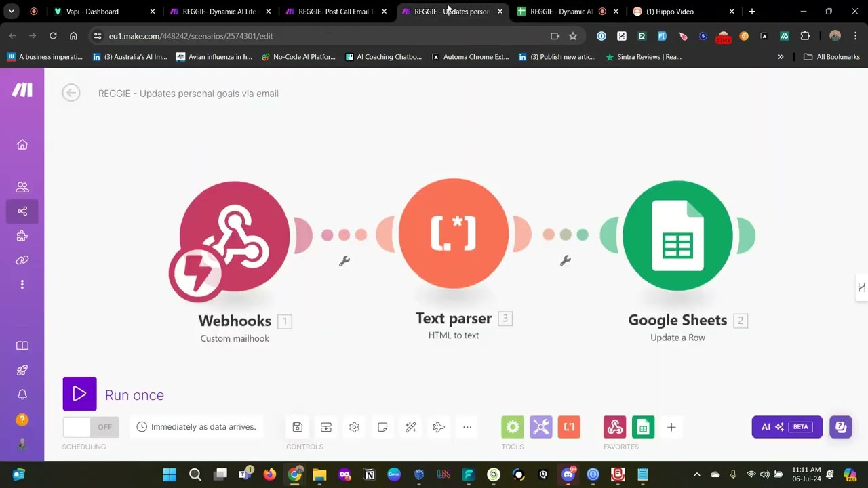Screen dimensions: 868x488
Task: Open Resource hub book icon
Action: (22, 346)
